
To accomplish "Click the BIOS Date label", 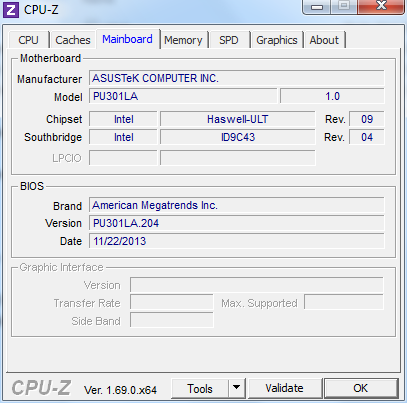I will [x=71, y=241].
